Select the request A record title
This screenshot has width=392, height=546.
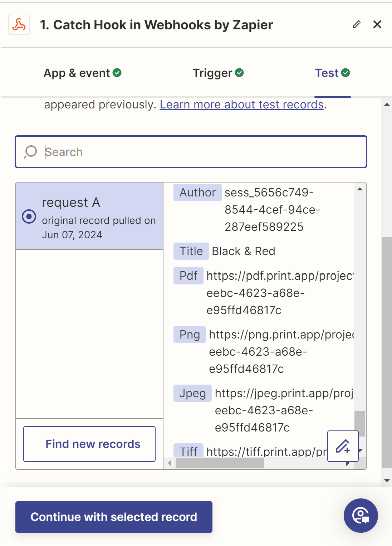pyautogui.click(x=71, y=203)
